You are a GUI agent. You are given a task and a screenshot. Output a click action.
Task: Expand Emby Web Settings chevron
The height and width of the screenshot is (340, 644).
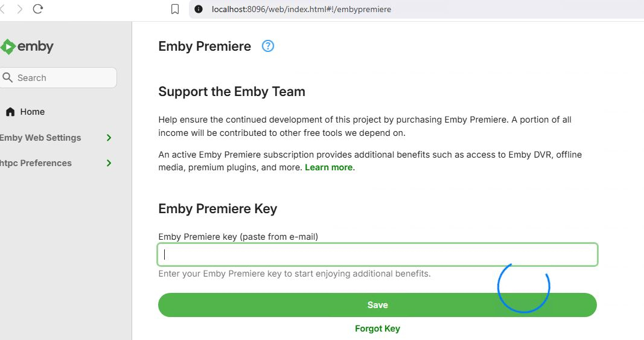click(109, 138)
